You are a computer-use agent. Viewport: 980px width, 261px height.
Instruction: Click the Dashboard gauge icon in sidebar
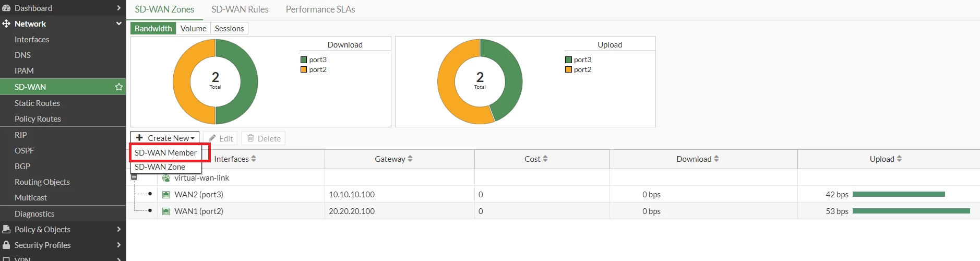[6, 8]
